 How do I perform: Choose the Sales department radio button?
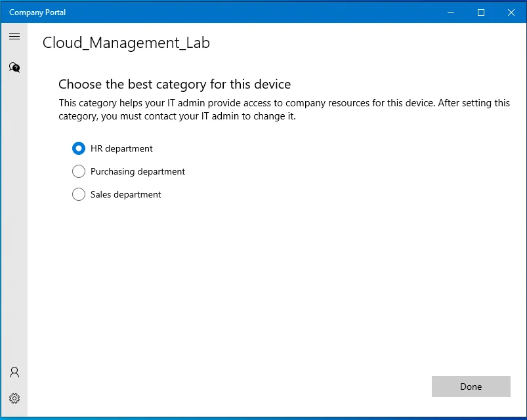tap(79, 194)
